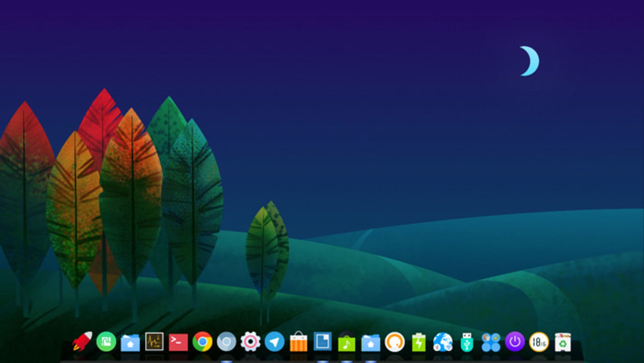644x363 pixels.
Task: Open the orange shopping bag Store
Action: click(x=299, y=343)
